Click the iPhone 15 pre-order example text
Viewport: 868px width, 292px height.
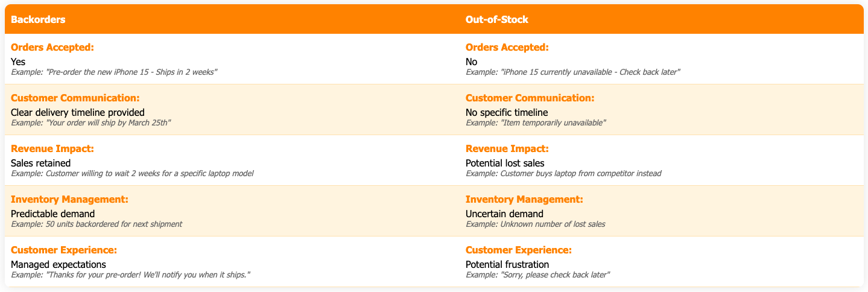point(114,72)
